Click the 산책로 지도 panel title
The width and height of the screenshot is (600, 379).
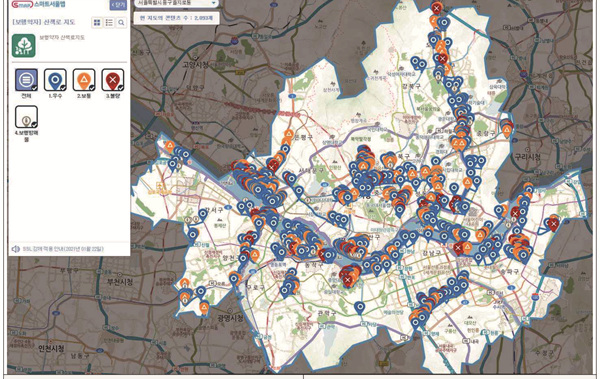44,23
